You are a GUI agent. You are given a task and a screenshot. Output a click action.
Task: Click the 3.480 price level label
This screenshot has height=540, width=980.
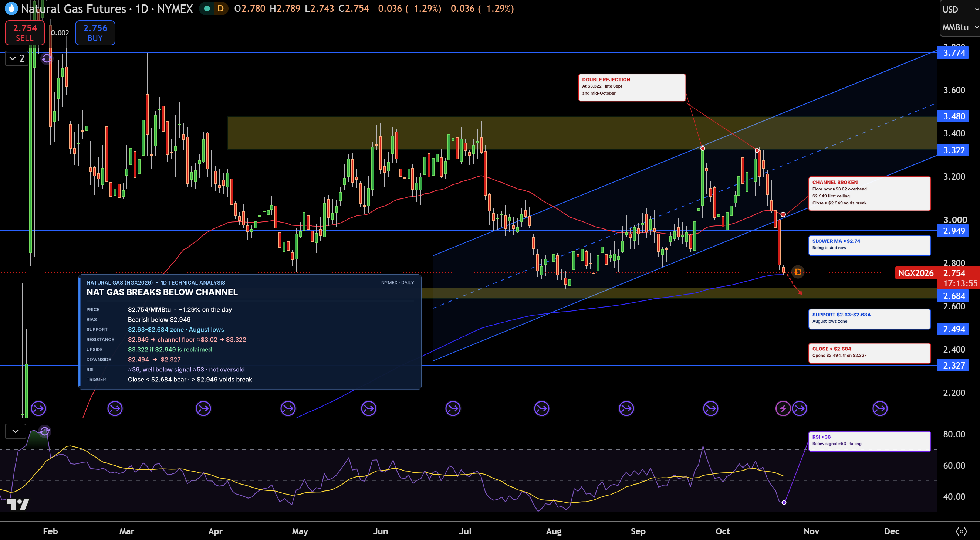tap(954, 116)
